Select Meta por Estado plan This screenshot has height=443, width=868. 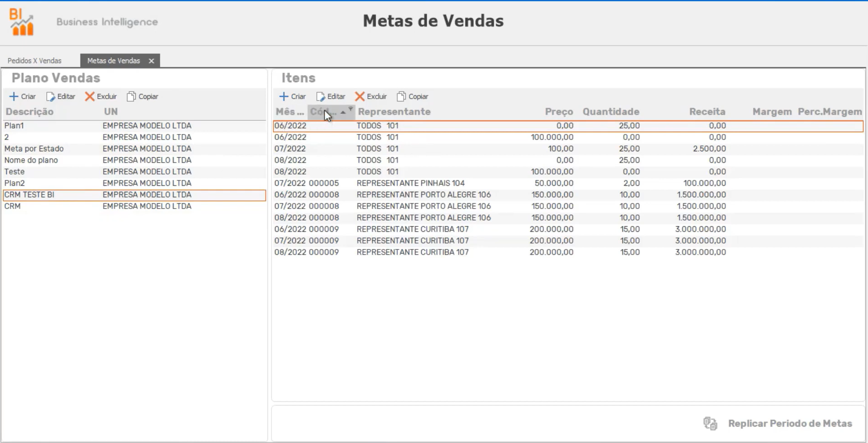click(134, 149)
